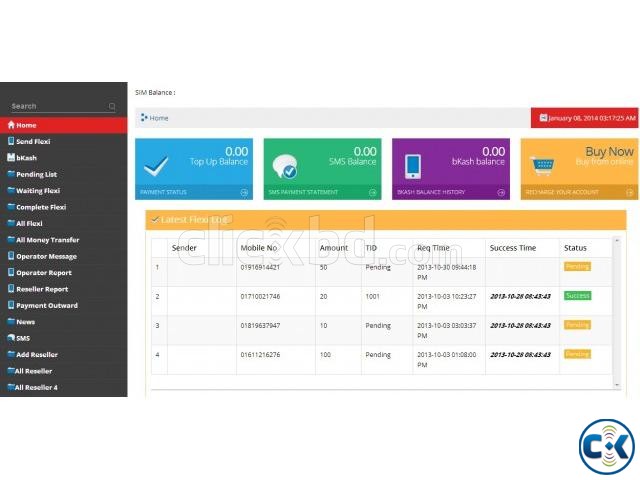Select Pending List in the sidebar menu
This screenshot has width=640, height=480.
(x=37, y=174)
